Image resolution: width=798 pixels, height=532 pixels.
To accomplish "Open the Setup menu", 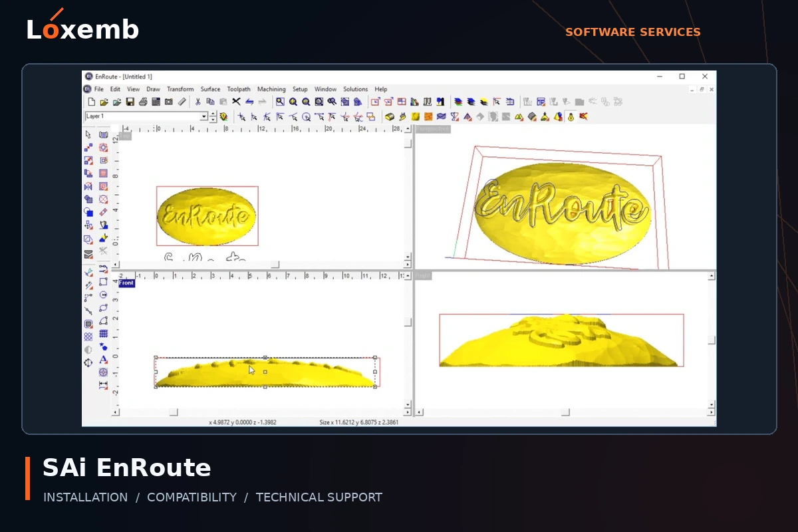I will (x=300, y=89).
